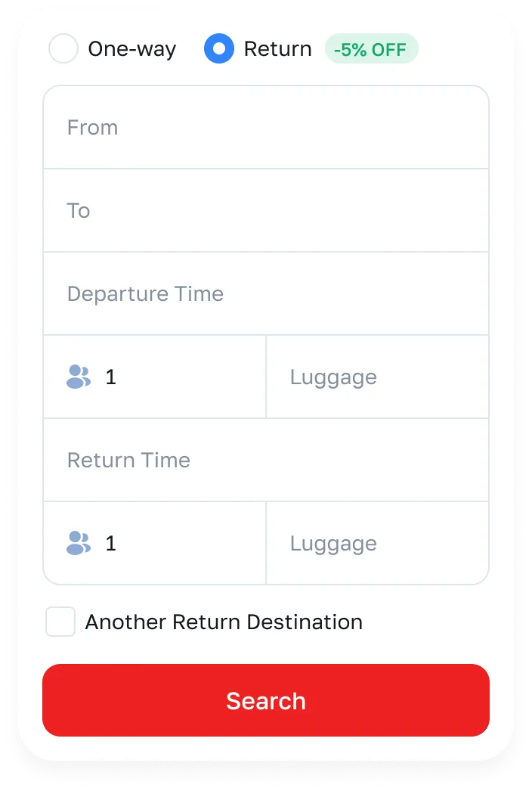Click the To destination field

tap(266, 210)
